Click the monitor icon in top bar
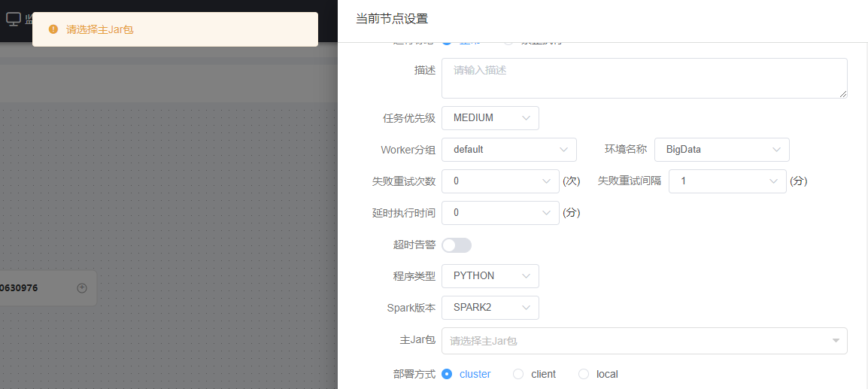This screenshot has height=389, width=868. (13, 19)
